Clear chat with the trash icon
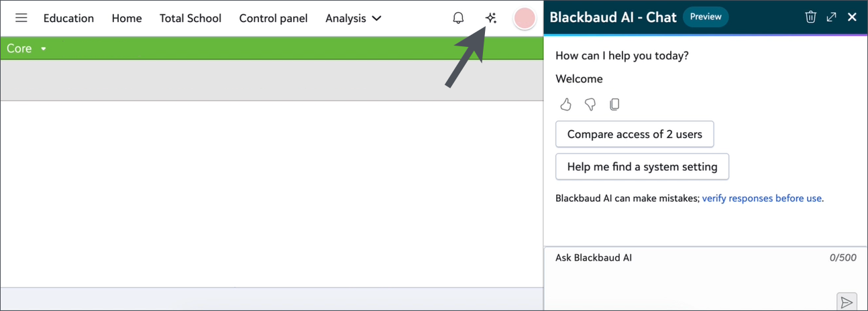 click(x=810, y=17)
